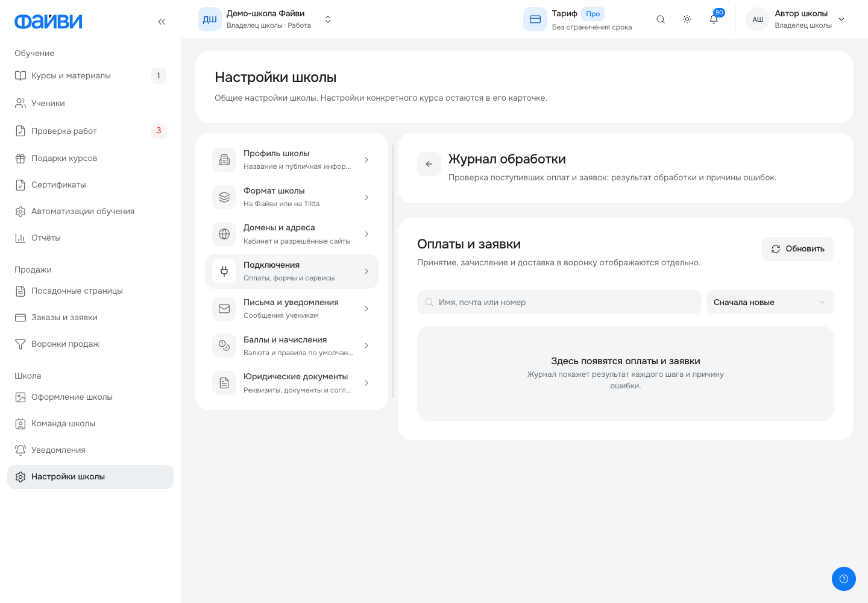
Task: Click the tariff card icon
Action: point(535,19)
